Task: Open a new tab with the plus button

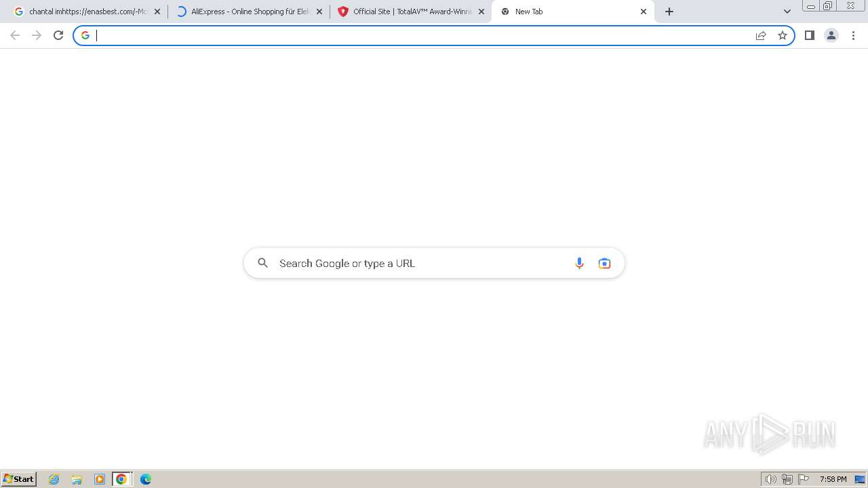Action: click(669, 12)
